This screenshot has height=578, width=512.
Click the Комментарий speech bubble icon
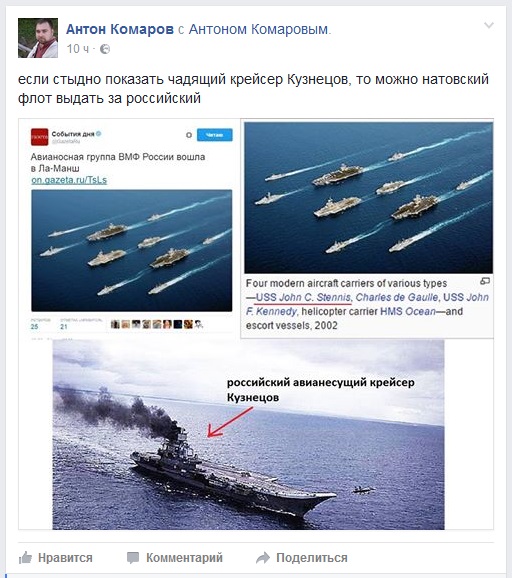pos(133,558)
